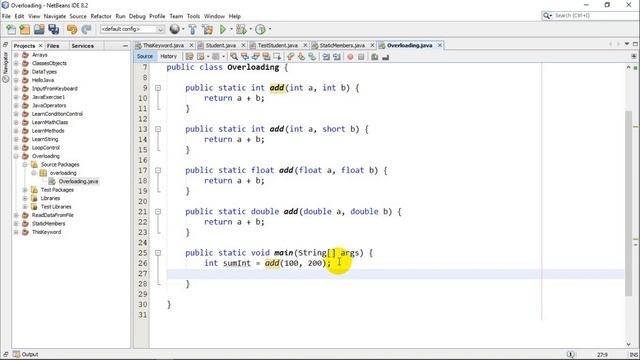Close the Overloading.java editor tab
The width and height of the screenshot is (640, 360).
[x=440, y=45]
